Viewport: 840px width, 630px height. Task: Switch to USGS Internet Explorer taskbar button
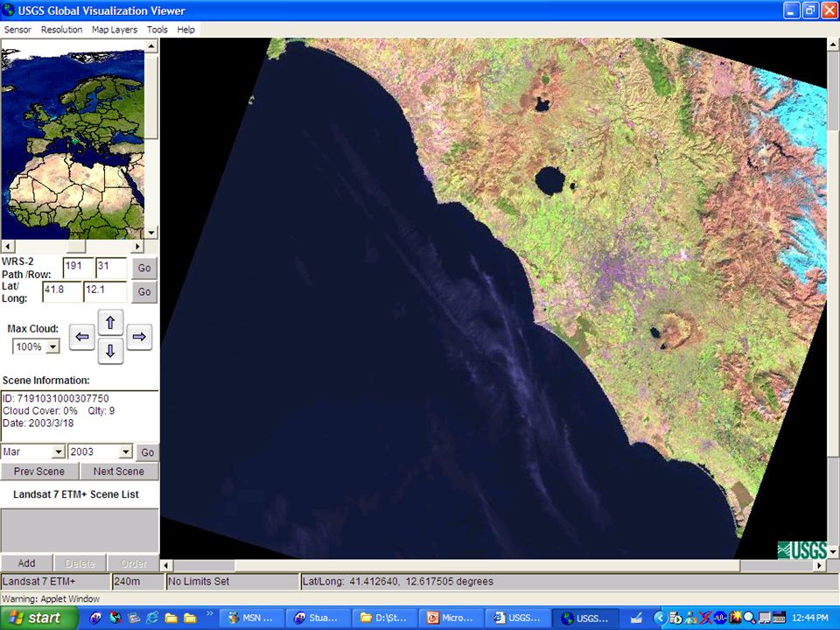(517, 619)
